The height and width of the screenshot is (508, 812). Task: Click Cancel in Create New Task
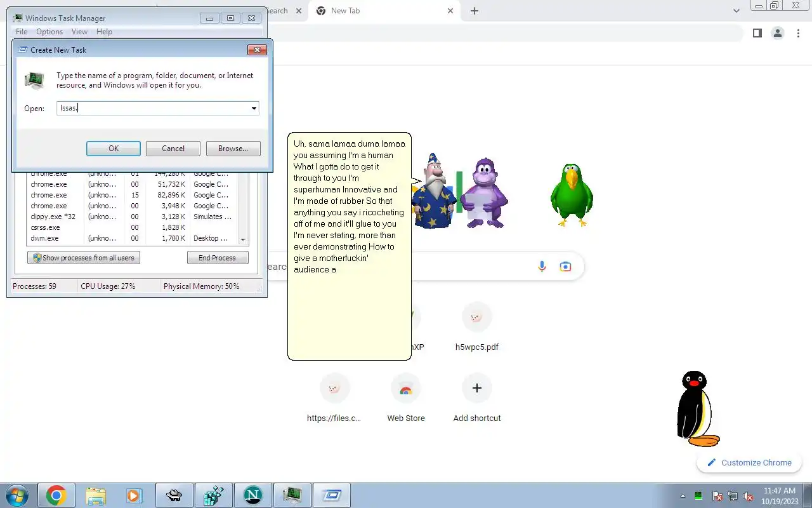(x=173, y=149)
